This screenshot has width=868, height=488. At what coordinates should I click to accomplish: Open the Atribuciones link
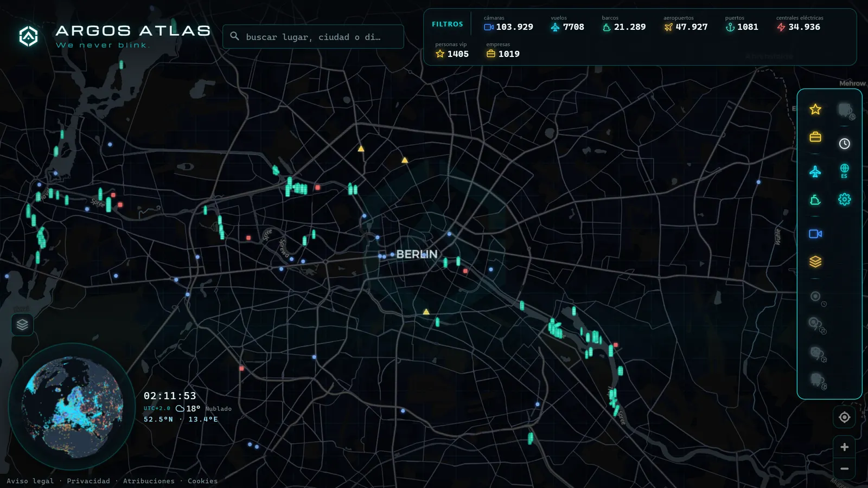pos(149,481)
